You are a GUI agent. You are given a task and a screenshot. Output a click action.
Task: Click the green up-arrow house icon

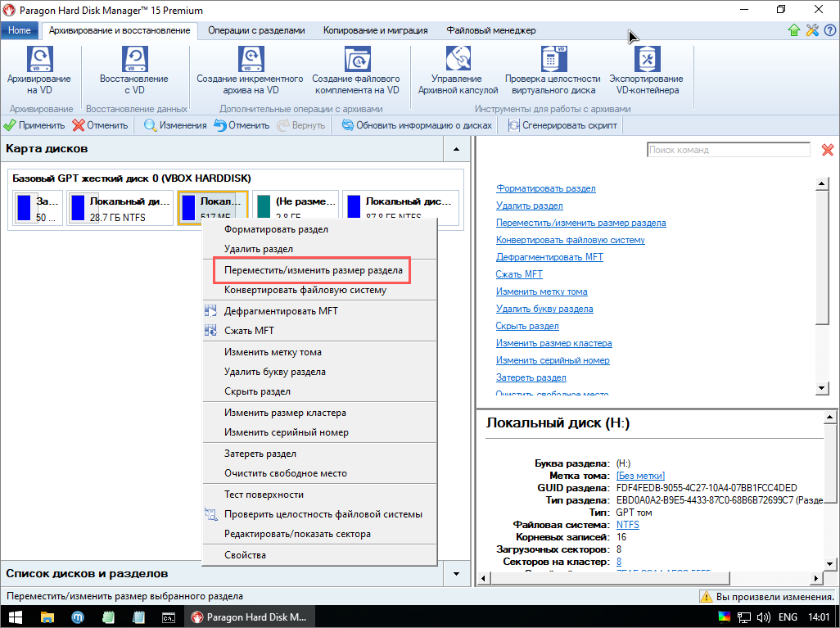coord(794,30)
